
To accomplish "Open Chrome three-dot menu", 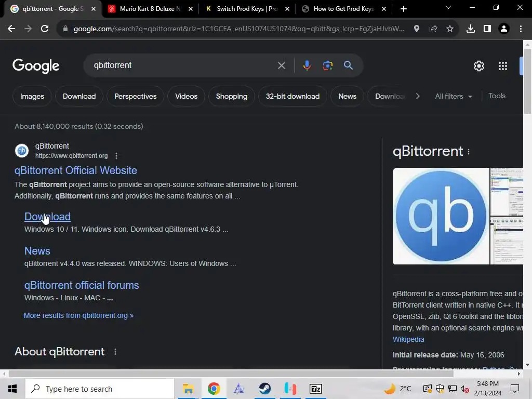I will click(521, 29).
